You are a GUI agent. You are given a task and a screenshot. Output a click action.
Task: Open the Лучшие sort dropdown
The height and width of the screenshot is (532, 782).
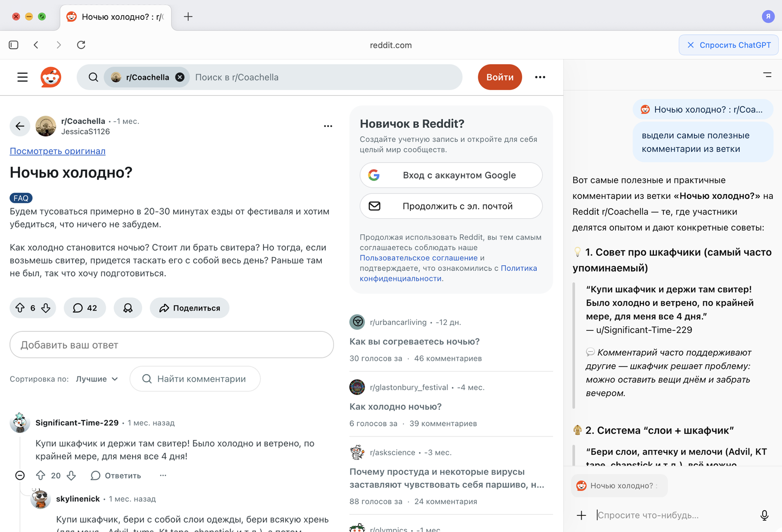(96, 379)
